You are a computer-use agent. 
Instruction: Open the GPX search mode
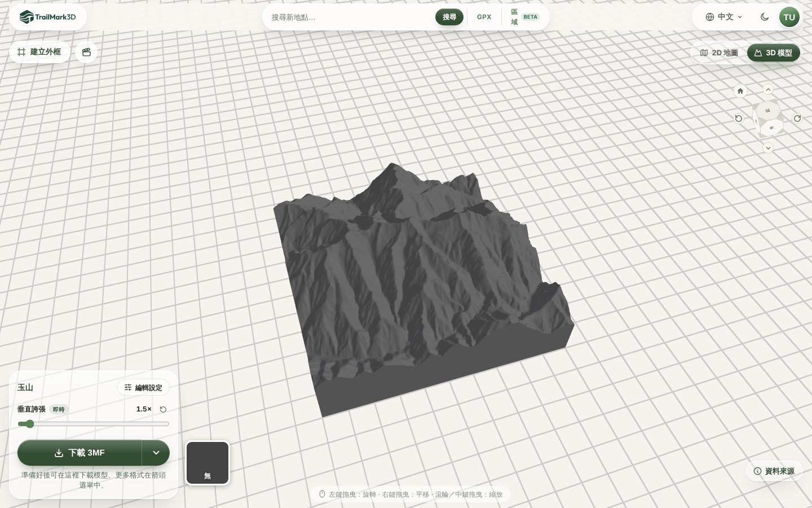point(484,17)
